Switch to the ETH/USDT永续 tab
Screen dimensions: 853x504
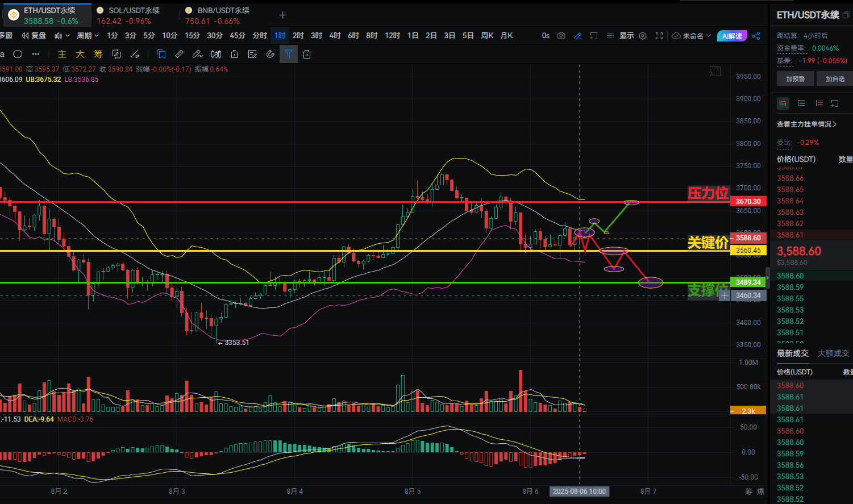[x=47, y=15]
